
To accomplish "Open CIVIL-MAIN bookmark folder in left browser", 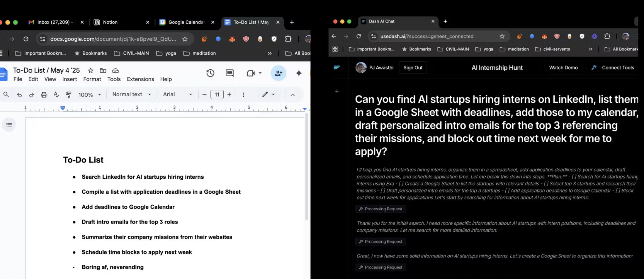I will (131, 53).
